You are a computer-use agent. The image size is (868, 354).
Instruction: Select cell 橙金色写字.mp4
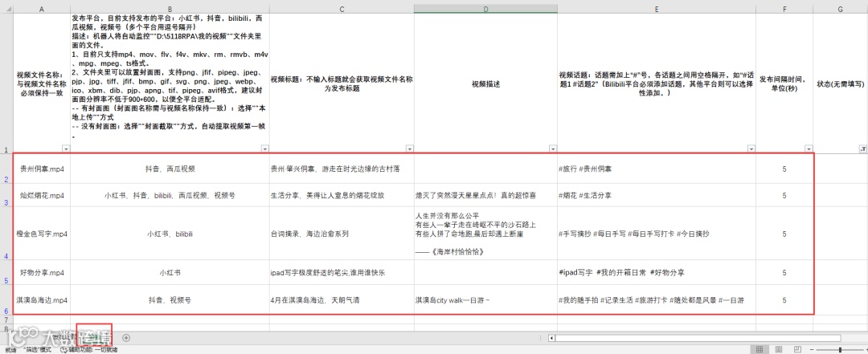click(42, 234)
